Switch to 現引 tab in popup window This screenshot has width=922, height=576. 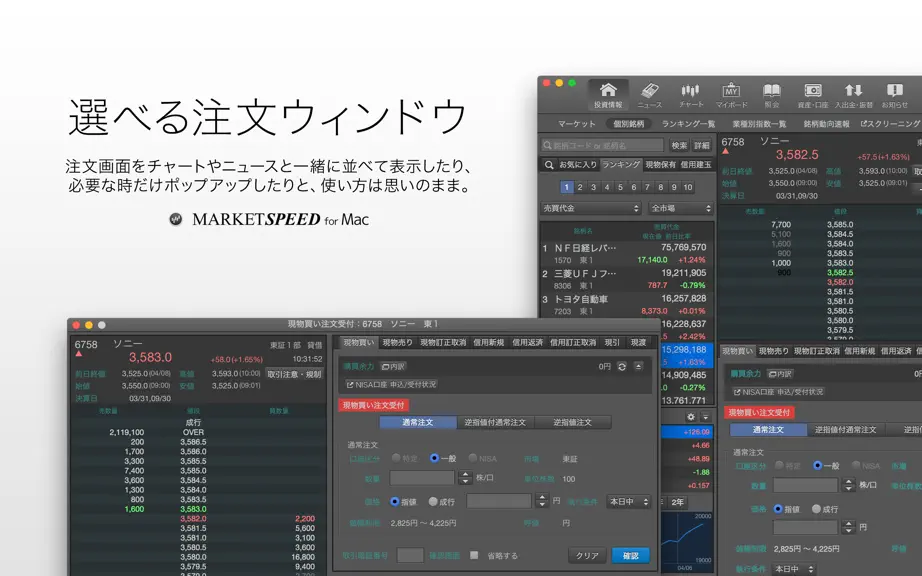coord(612,342)
